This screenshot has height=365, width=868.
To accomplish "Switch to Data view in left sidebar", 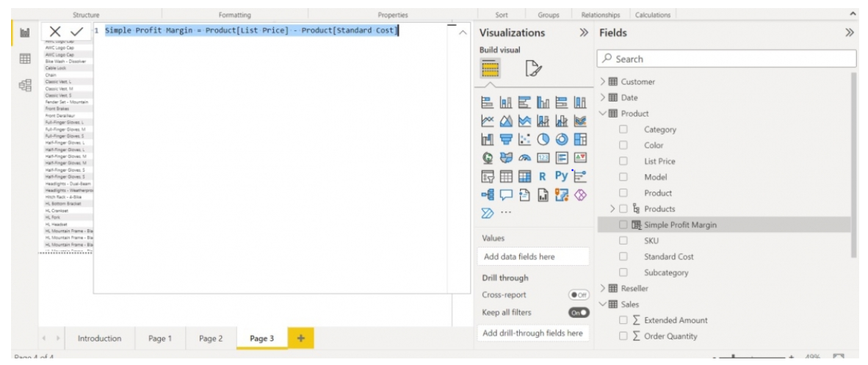I will click(x=25, y=59).
